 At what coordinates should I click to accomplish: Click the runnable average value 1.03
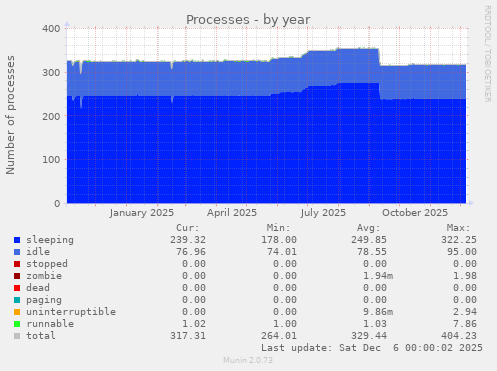(x=375, y=324)
